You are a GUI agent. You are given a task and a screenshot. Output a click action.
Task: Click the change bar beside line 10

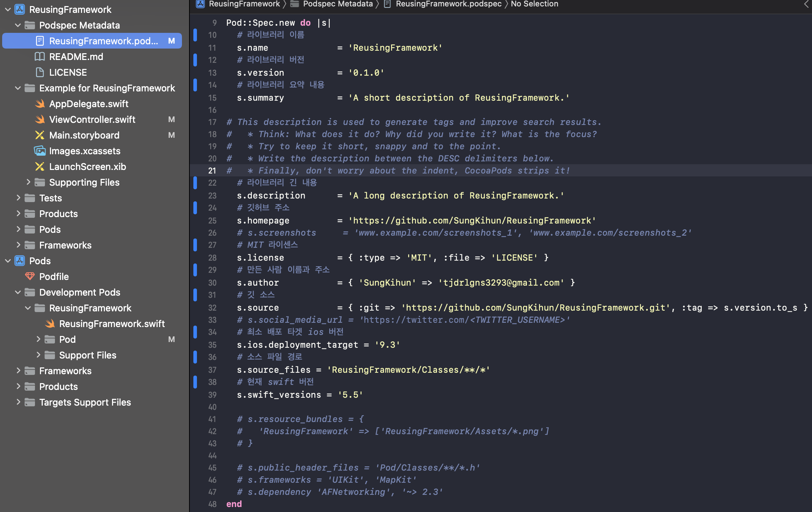[x=195, y=35]
